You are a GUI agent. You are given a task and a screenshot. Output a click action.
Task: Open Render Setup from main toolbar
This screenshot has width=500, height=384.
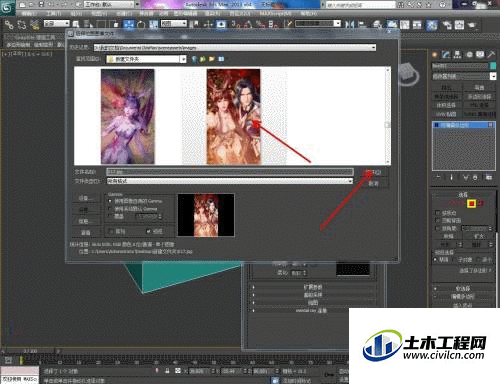click(x=447, y=25)
